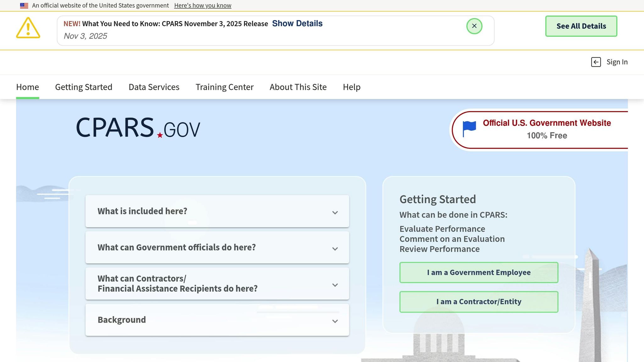Open the Data Services menu
This screenshot has height=362, width=644.
[x=154, y=87]
